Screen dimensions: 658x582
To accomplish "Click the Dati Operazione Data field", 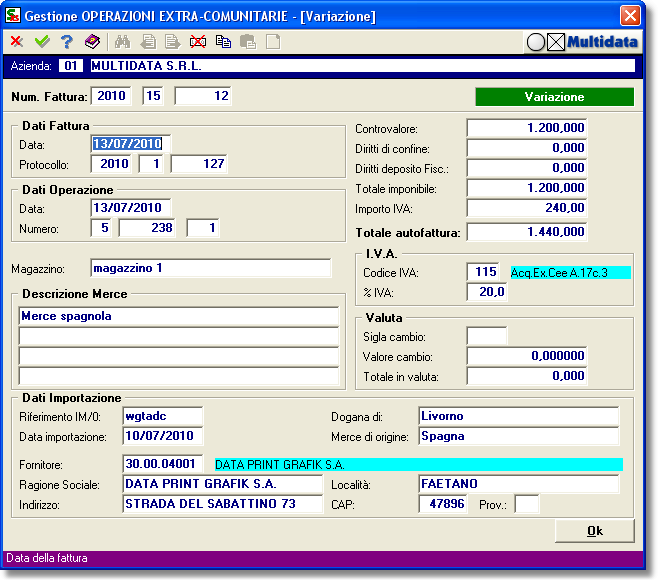I will pyautogui.click(x=131, y=208).
